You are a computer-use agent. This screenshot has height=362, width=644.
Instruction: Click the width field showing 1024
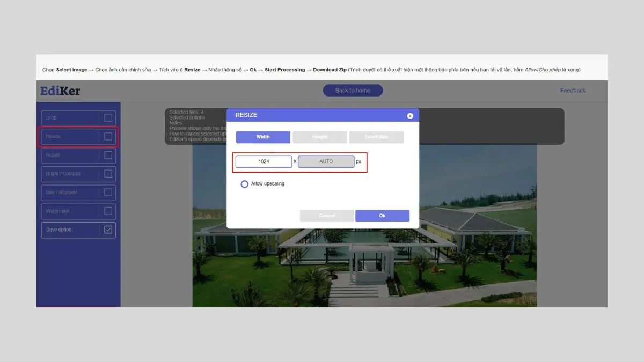(x=264, y=161)
